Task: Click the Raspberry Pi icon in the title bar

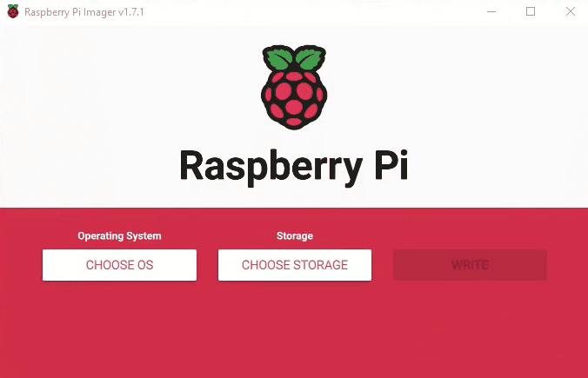Action: tap(13, 11)
